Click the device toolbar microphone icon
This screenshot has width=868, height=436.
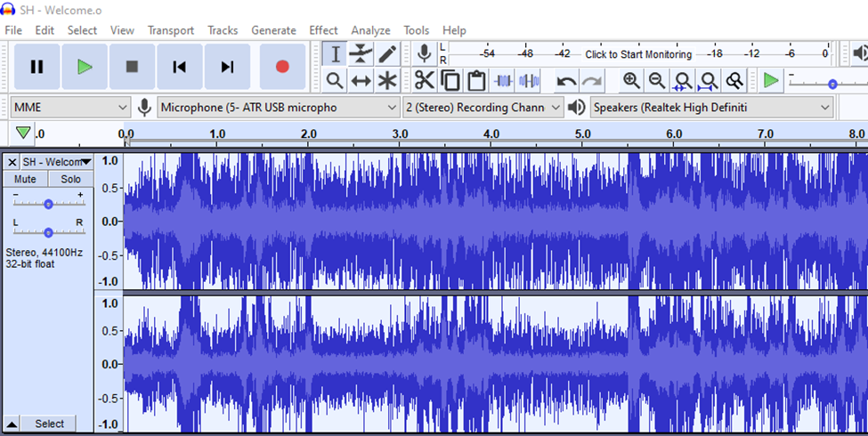(x=144, y=108)
